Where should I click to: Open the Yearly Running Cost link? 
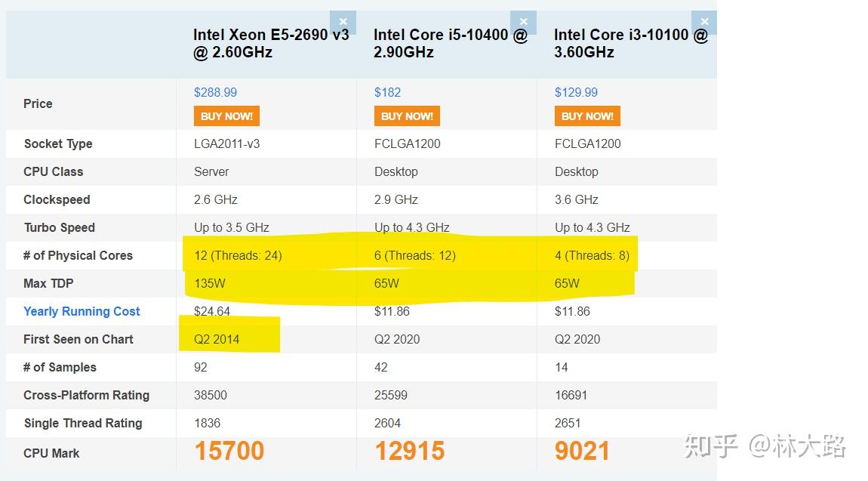coord(82,311)
